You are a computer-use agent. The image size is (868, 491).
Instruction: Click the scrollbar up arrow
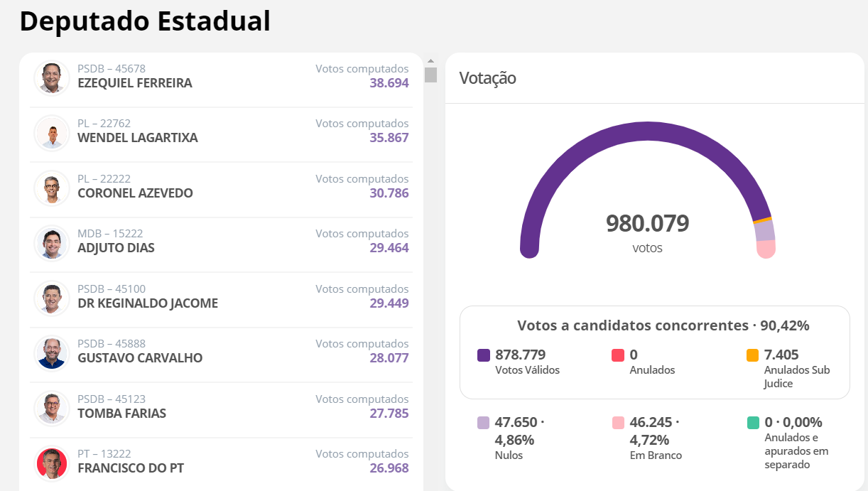tap(430, 61)
